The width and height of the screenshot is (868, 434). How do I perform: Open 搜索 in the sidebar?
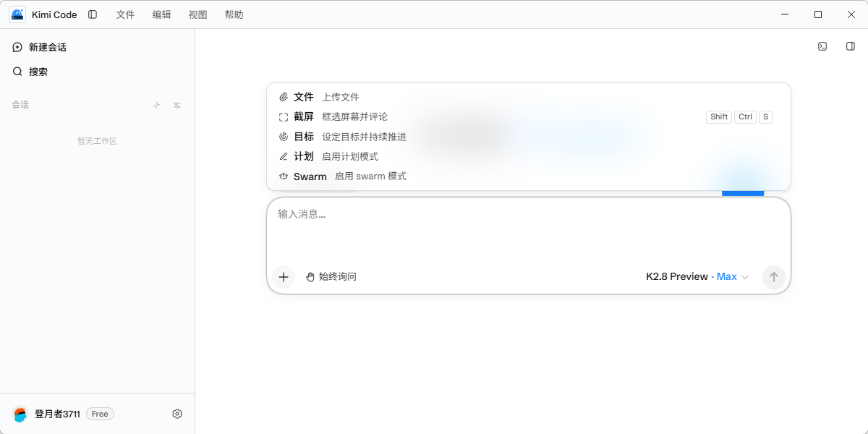pos(98,72)
